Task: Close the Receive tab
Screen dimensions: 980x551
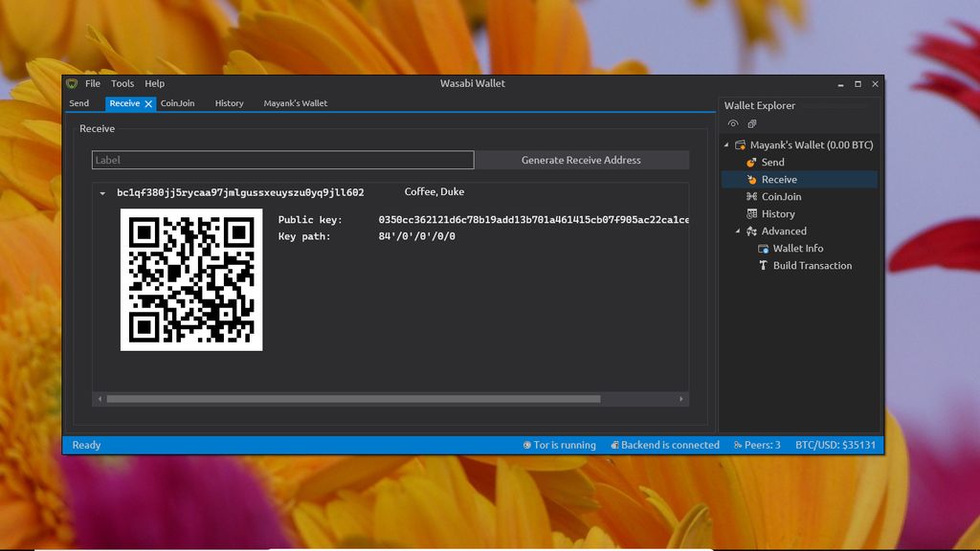Action: coord(148,103)
